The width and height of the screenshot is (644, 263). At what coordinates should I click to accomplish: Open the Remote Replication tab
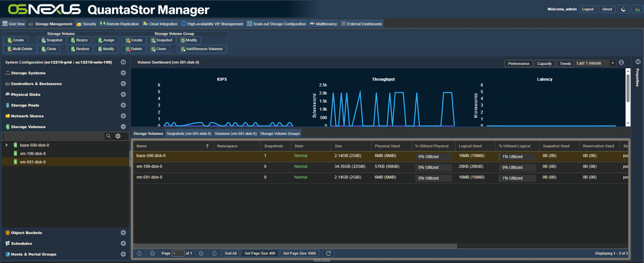[x=120, y=24]
